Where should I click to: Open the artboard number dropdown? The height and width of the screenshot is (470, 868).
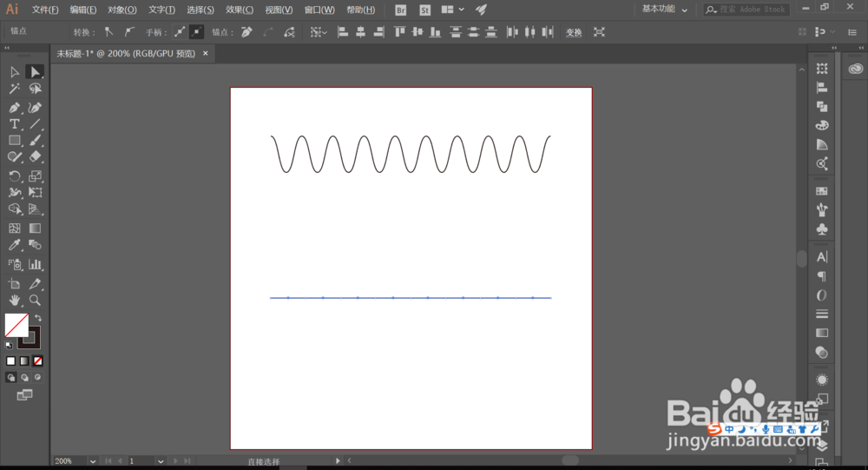coord(161,461)
